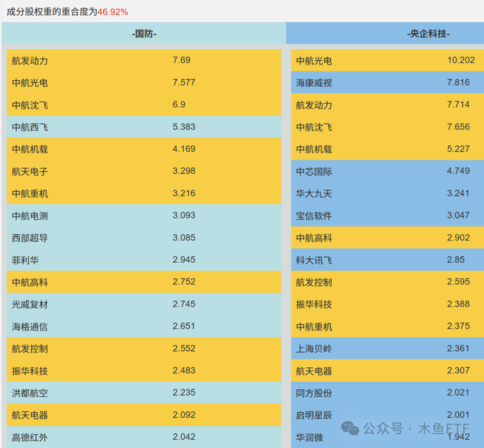Click the value 2.945
This screenshot has width=484, height=448.
pos(184,260)
